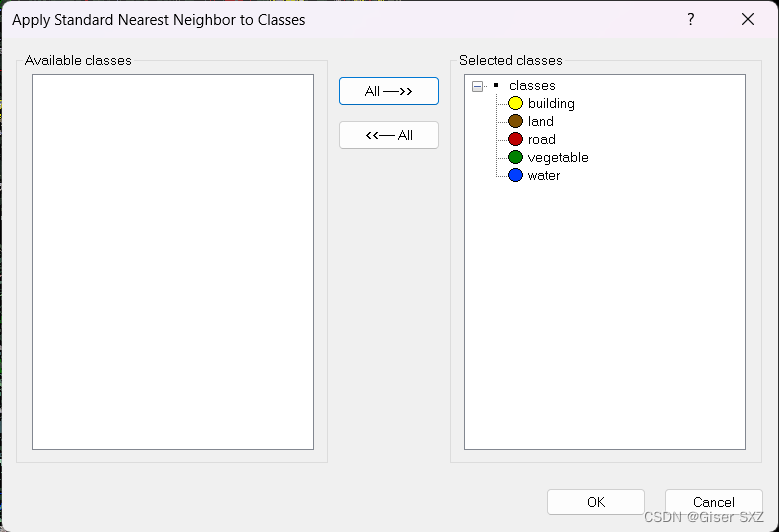
Task: Click the yellow building class color circle
Action: [x=515, y=103]
